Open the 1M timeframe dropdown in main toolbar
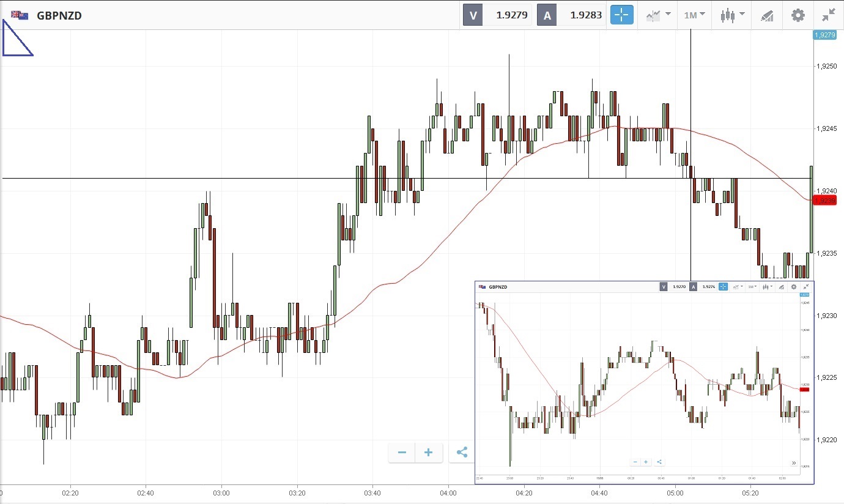The width and height of the screenshot is (844, 504). (694, 15)
